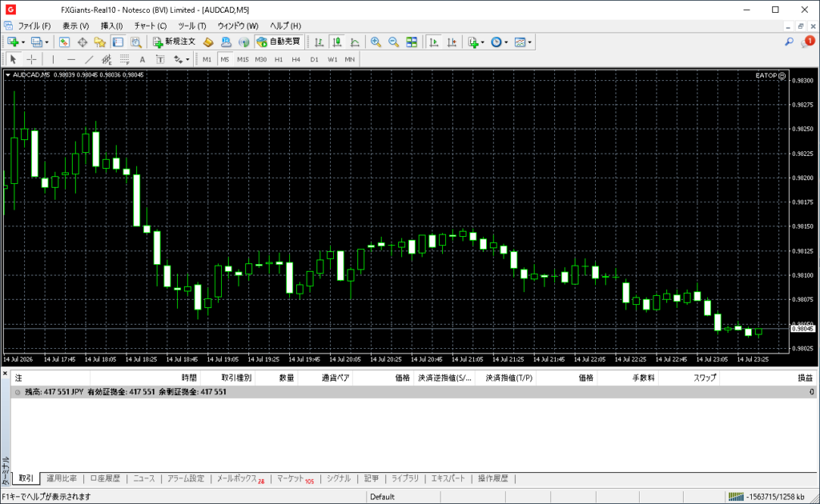Click the zoom out magnifier icon
The width and height of the screenshot is (820, 504).
(393, 42)
